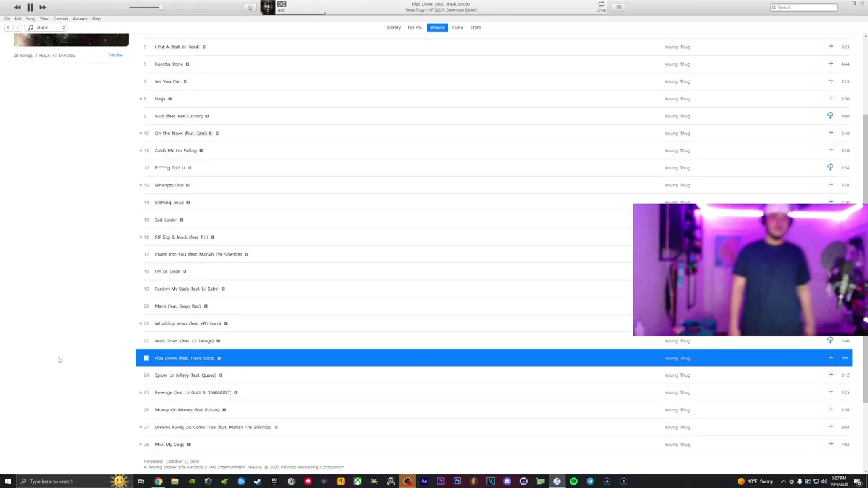The image size is (868, 488).
Task: Pause Pipe Down via row pause icon
Action: pos(146,358)
